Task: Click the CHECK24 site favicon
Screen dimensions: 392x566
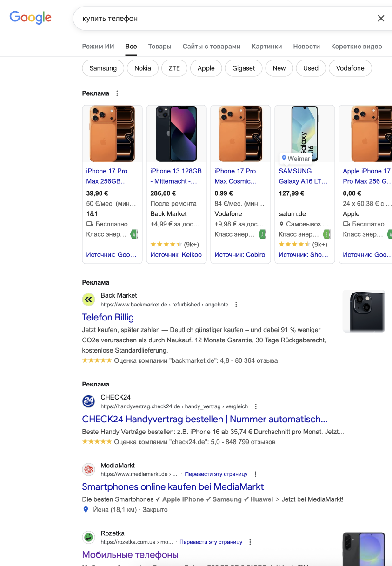Action: click(88, 401)
